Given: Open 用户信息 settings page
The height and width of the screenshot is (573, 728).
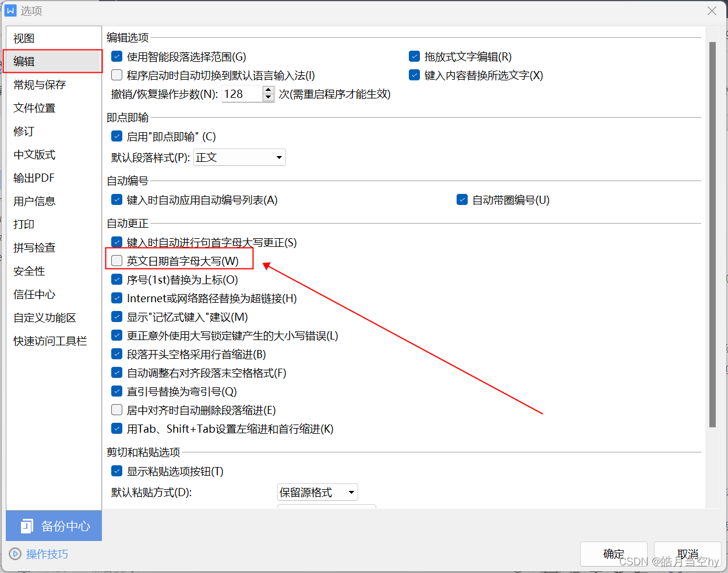Looking at the screenshot, I should coord(54,201).
